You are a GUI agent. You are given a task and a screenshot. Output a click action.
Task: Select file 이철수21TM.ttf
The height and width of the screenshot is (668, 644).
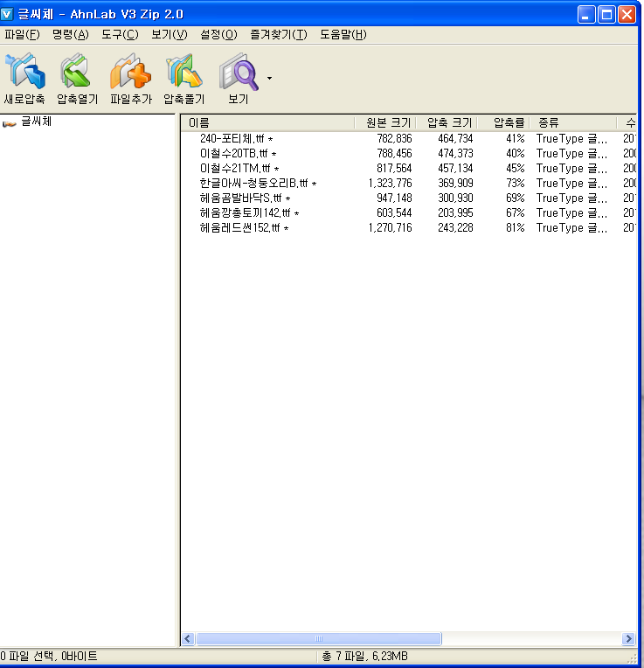click(239, 168)
